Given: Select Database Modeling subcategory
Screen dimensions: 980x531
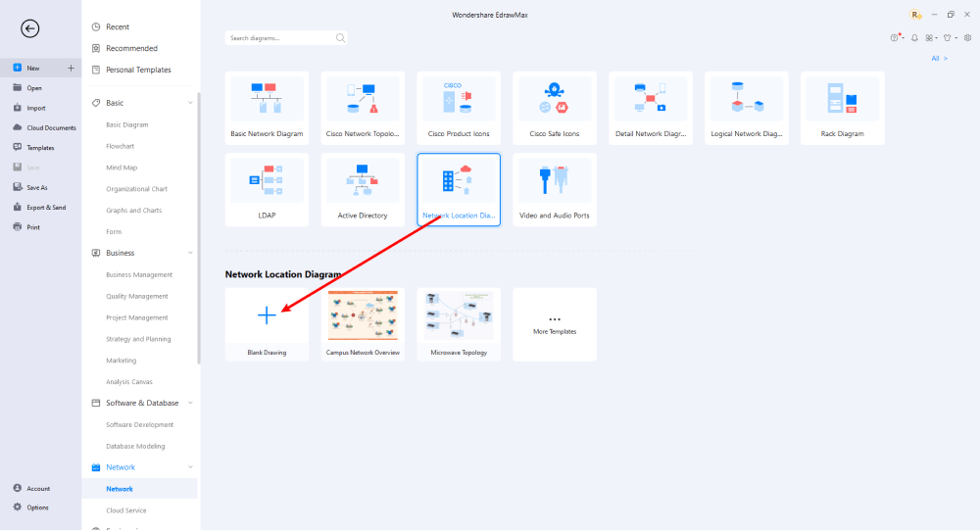Looking at the screenshot, I should tap(135, 446).
